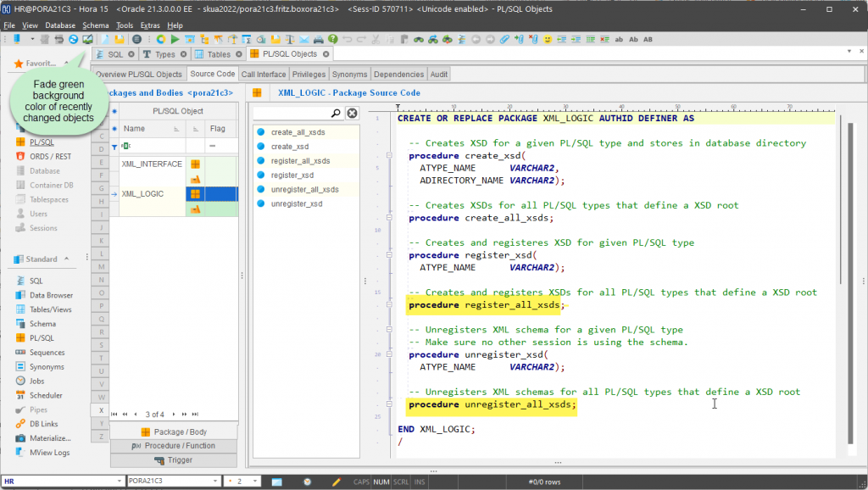Convert text to lowercase with the 'ab' icon
The height and width of the screenshot is (490, 868).
pyautogui.click(x=619, y=38)
